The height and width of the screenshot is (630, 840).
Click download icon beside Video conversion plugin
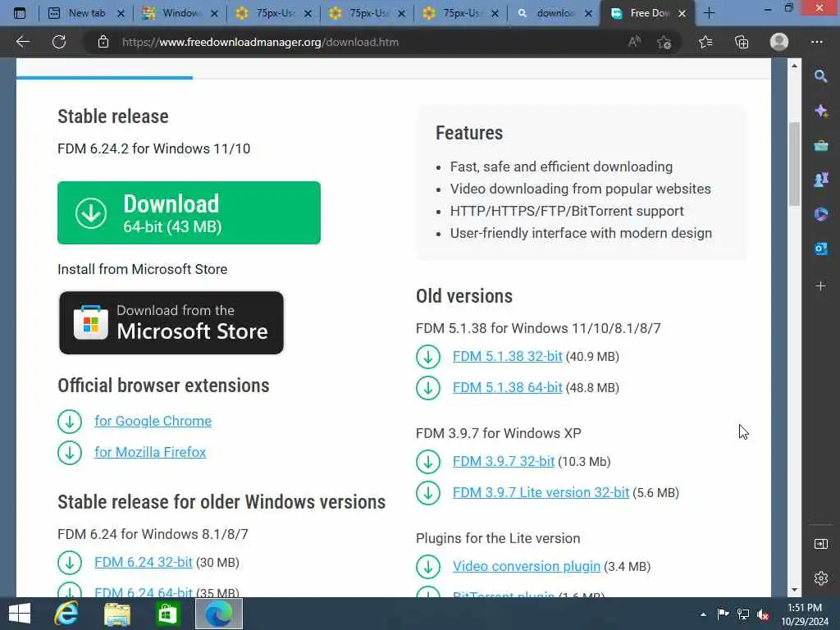pos(428,567)
